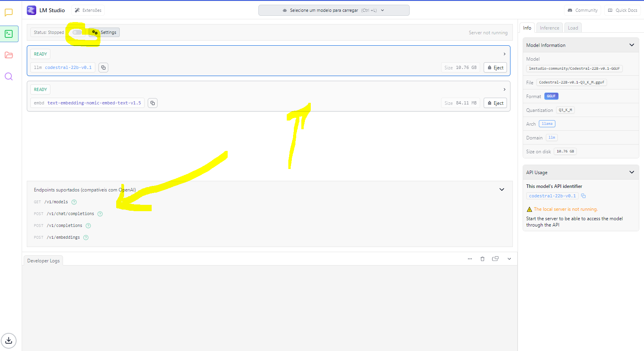Click the /v1/models endpoint text
Image resolution: width=644 pixels, height=351 pixels.
pos(56,202)
